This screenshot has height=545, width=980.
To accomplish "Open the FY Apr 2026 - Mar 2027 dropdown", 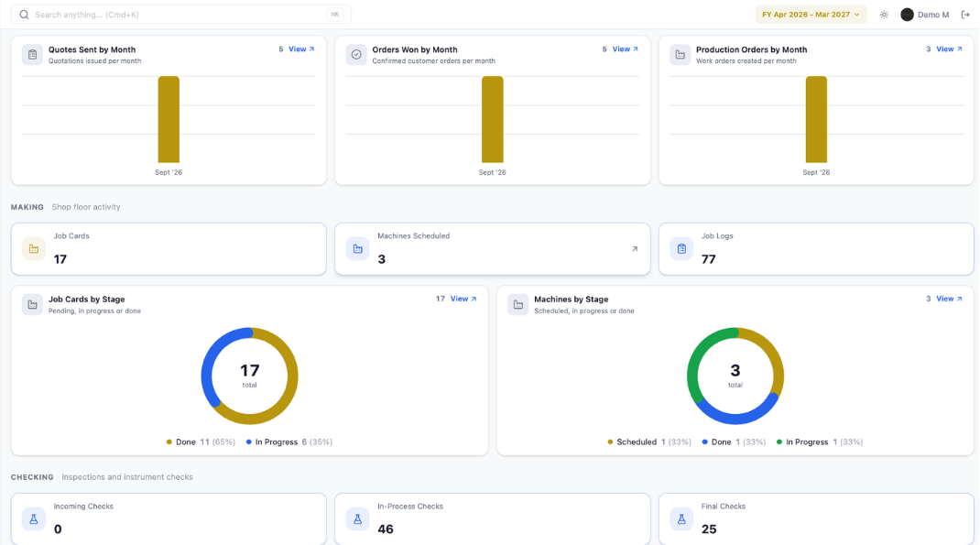I will click(x=811, y=15).
